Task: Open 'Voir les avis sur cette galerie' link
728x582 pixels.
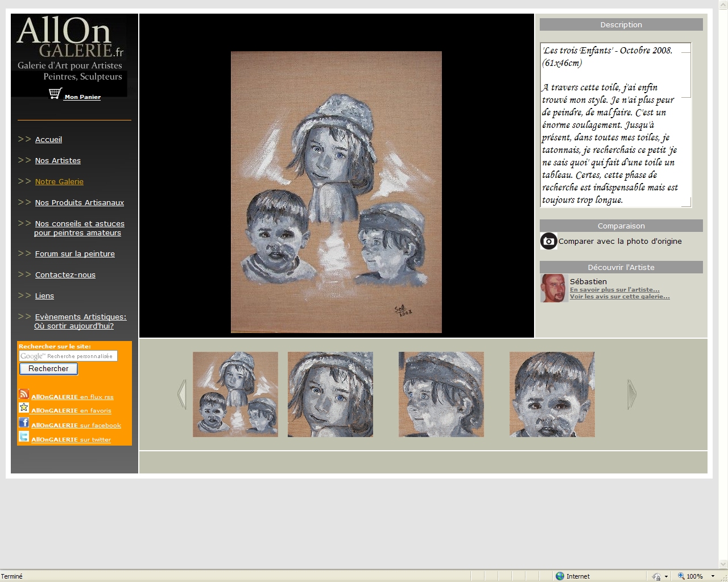Action: tap(619, 297)
